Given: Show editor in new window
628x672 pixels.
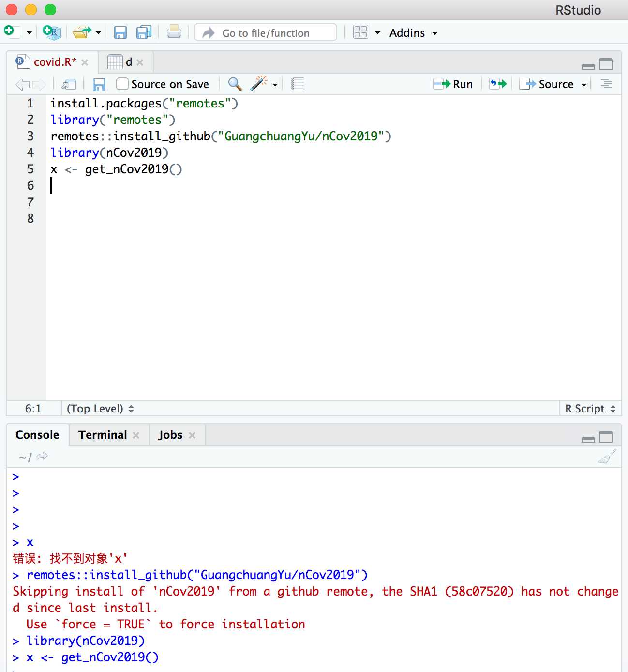Looking at the screenshot, I should tap(69, 84).
